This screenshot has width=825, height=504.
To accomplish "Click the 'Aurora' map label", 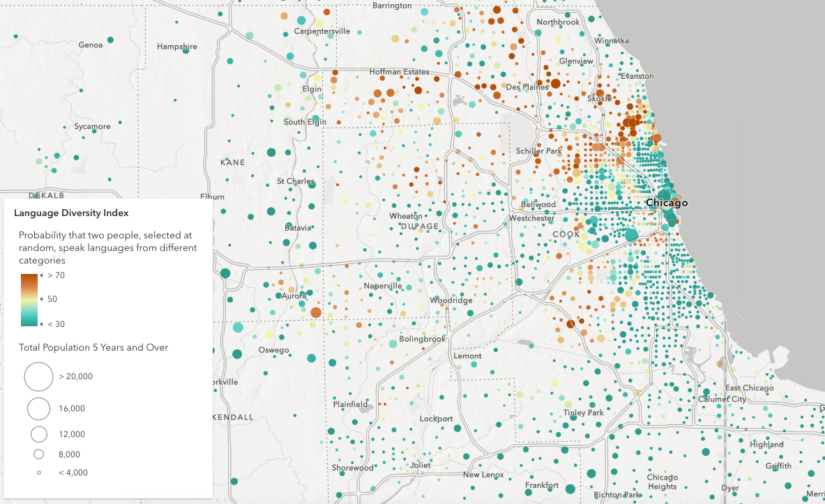I will click(294, 296).
